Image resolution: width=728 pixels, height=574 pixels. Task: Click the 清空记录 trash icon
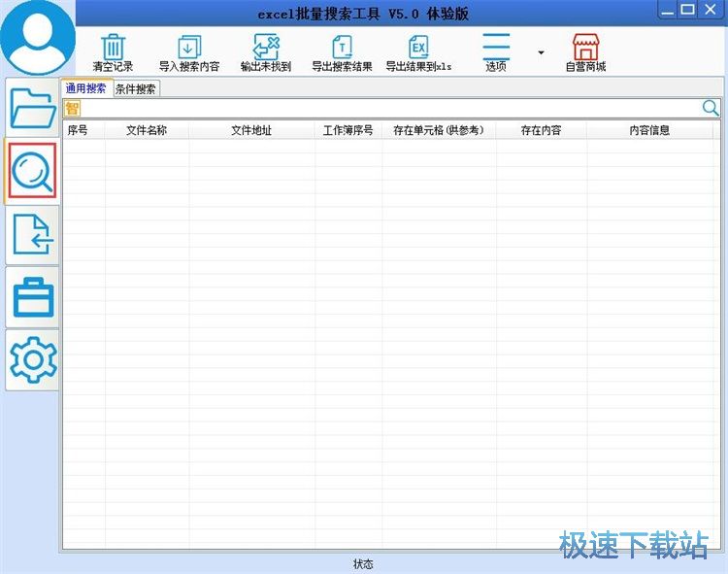[x=113, y=47]
